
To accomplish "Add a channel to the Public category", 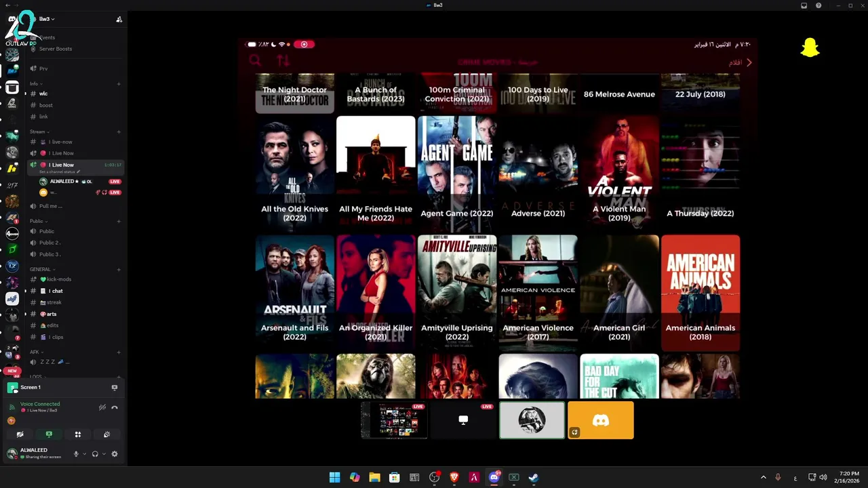I will point(119,221).
